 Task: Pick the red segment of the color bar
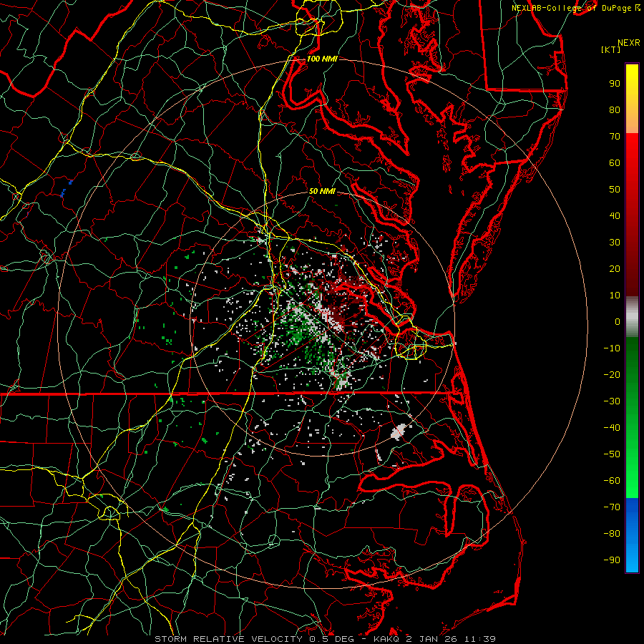point(632,215)
